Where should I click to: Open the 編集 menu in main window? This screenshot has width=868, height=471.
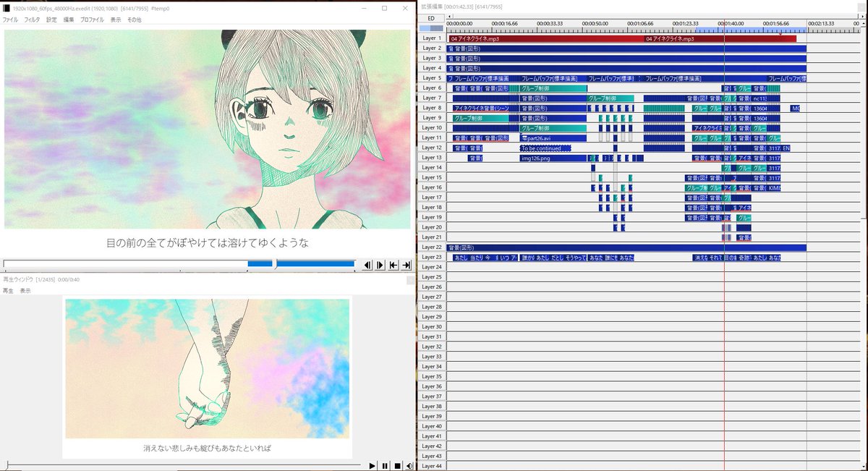[x=69, y=20]
